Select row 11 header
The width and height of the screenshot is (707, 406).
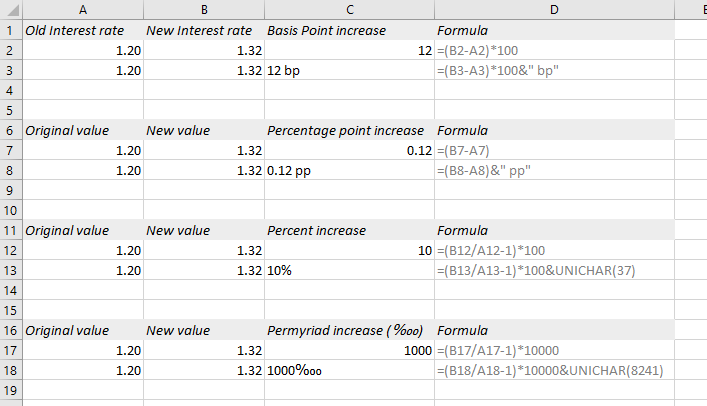click(11, 231)
